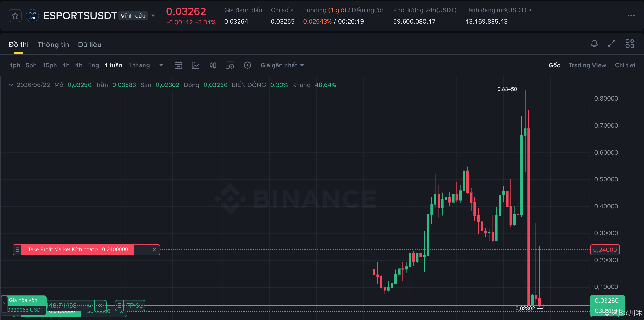The width and height of the screenshot is (644, 320).
Task: Open Lệnh đang mở(USDT) details link
Action: coord(498,10)
